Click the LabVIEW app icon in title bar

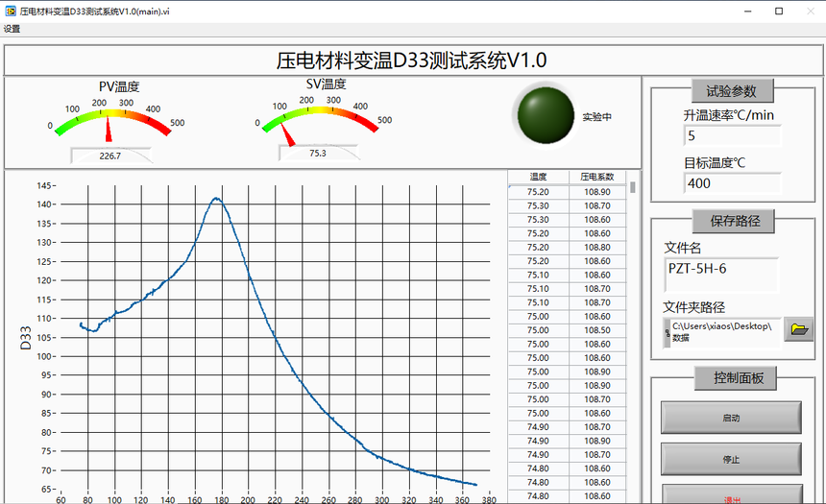coord(11,11)
